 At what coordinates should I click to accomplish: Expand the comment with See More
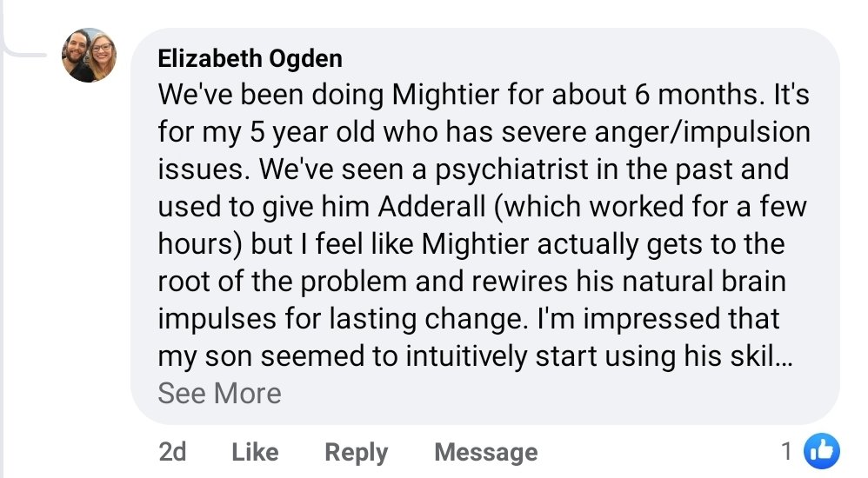coord(220,394)
